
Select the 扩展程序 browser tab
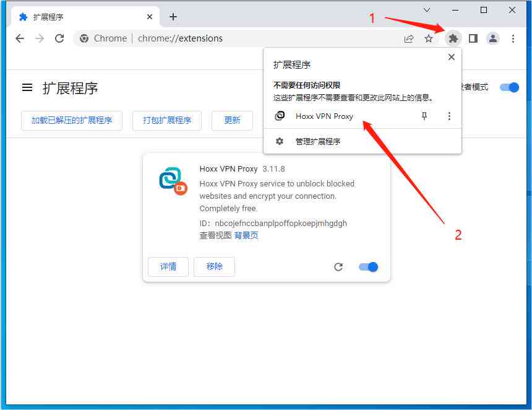(85, 17)
